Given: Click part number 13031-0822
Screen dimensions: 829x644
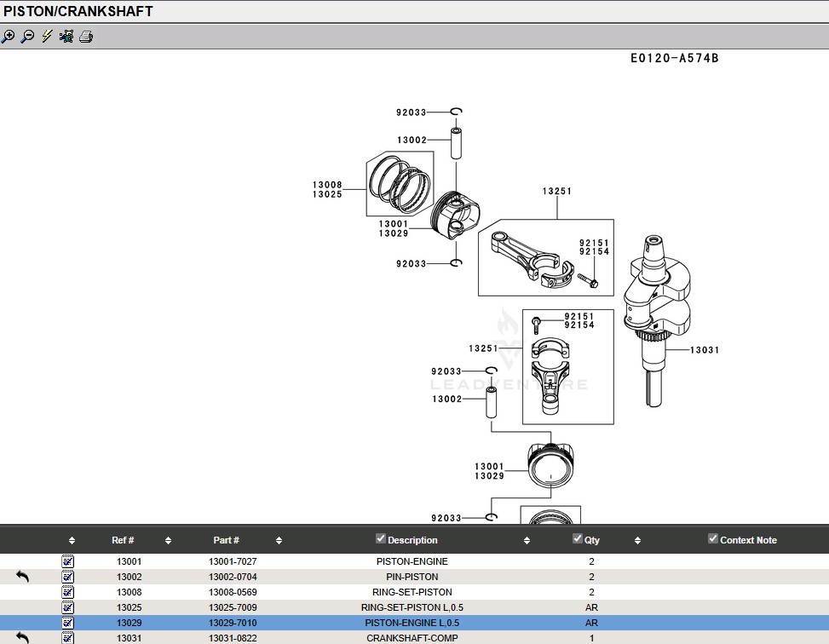Looking at the screenshot, I should (x=233, y=638).
